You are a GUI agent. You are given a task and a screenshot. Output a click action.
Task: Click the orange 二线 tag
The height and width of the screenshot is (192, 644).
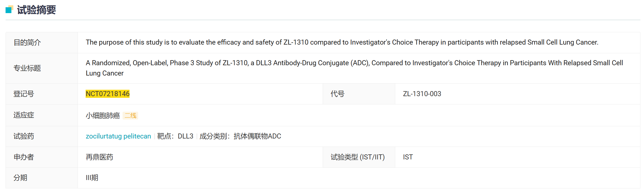click(x=130, y=116)
